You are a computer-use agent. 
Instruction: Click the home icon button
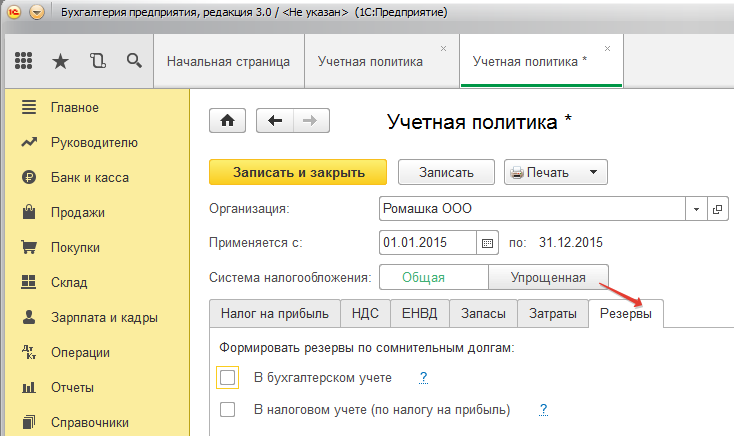tap(227, 121)
